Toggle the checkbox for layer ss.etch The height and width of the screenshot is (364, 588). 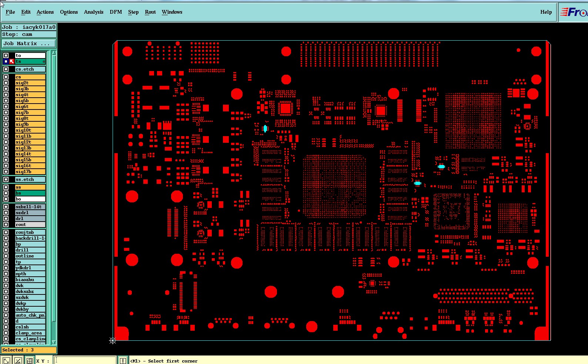(x=6, y=179)
